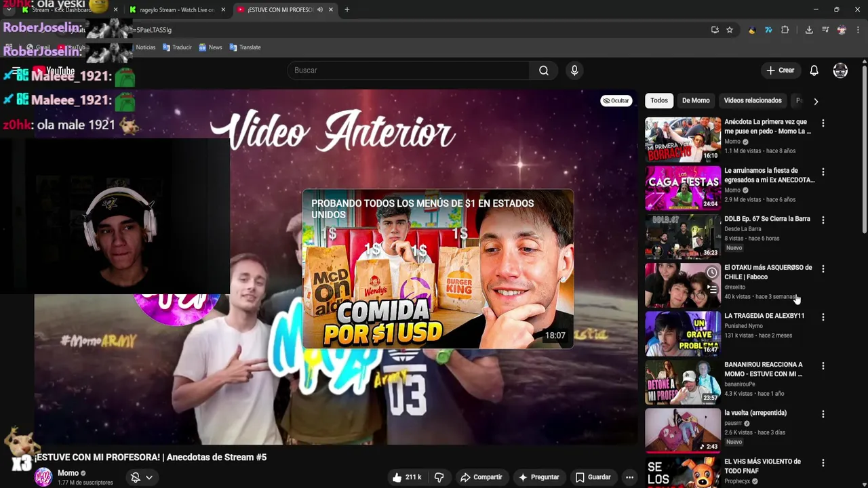Viewport: 868px width, 488px height.
Task: Click the page vertical scrollbar
Action: [864, 149]
